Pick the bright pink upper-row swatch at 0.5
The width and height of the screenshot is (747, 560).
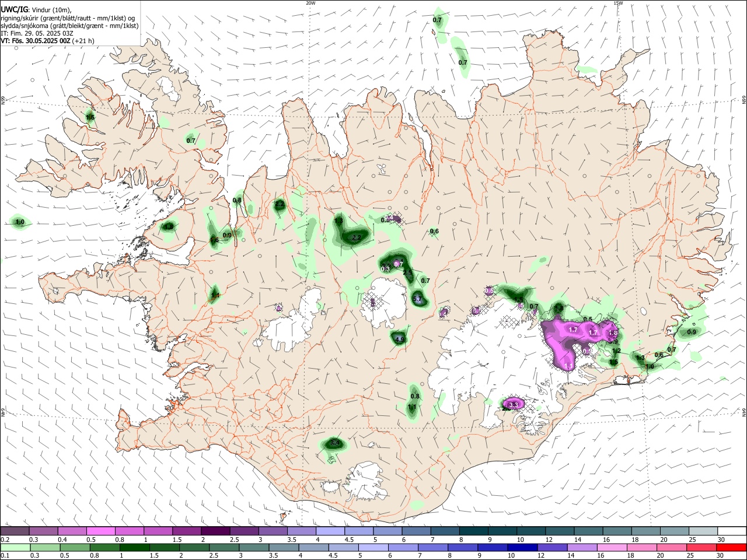click(100, 531)
